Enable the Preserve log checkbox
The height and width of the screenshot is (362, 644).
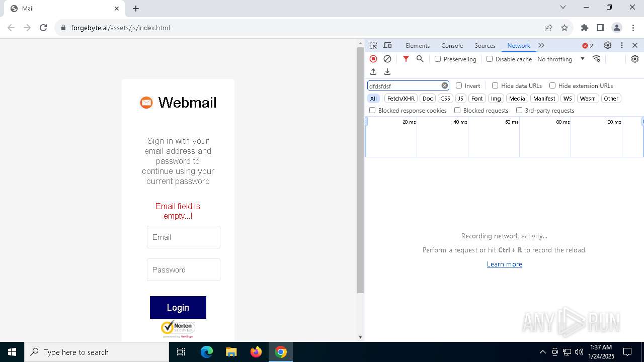point(438,59)
